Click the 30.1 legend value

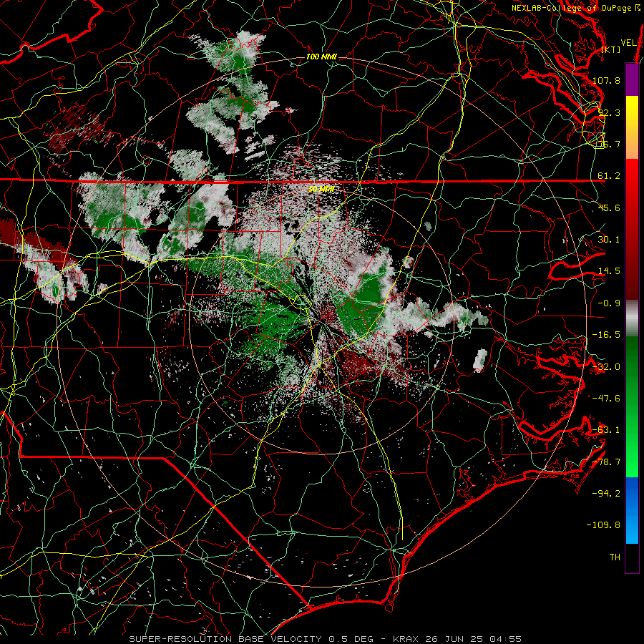click(x=609, y=240)
